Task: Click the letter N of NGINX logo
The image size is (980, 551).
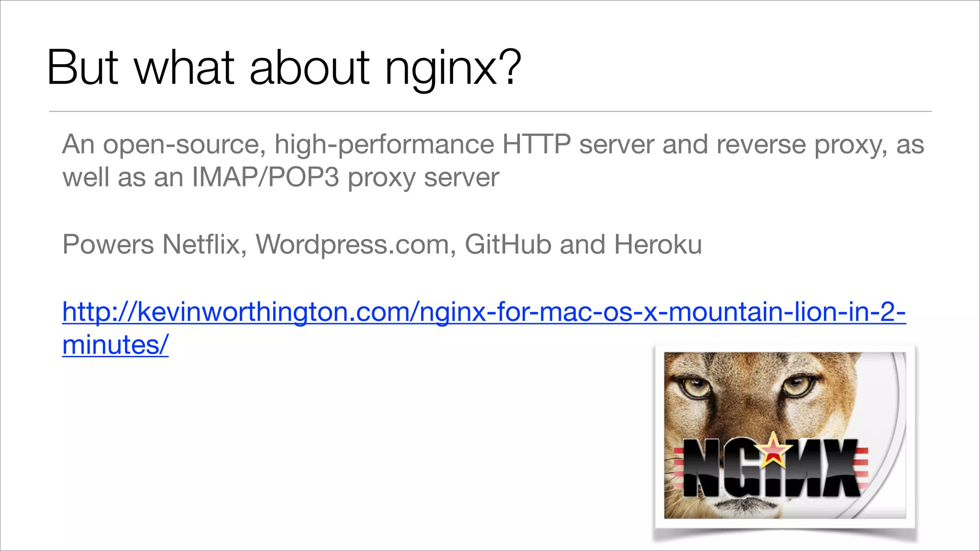Action: click(702, 468)
